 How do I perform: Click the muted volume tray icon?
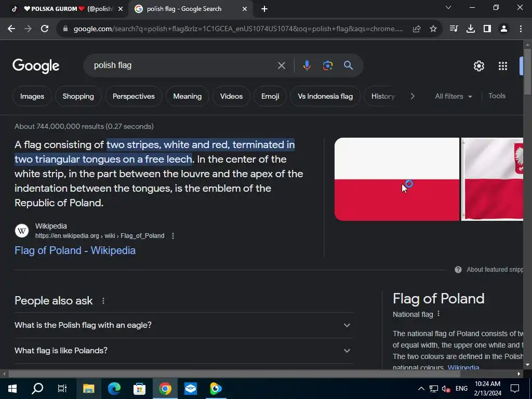[x=446, y=389]
